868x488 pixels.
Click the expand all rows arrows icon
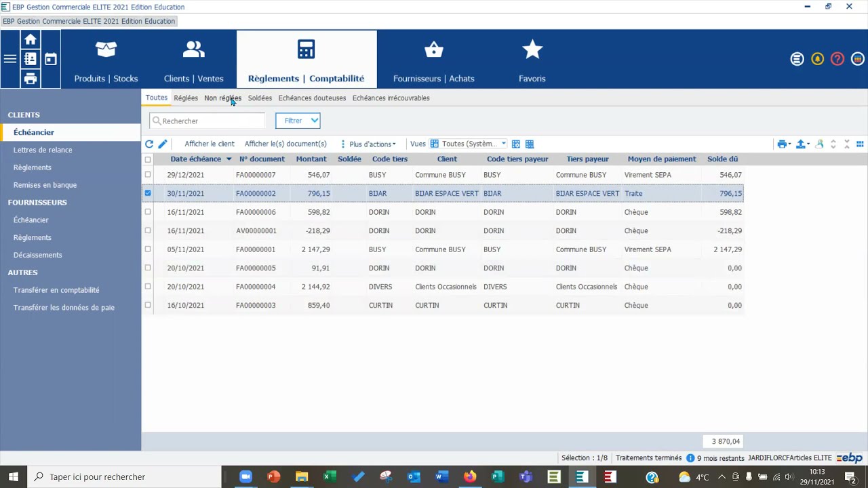pyautogui.click(x=833, y=144)
